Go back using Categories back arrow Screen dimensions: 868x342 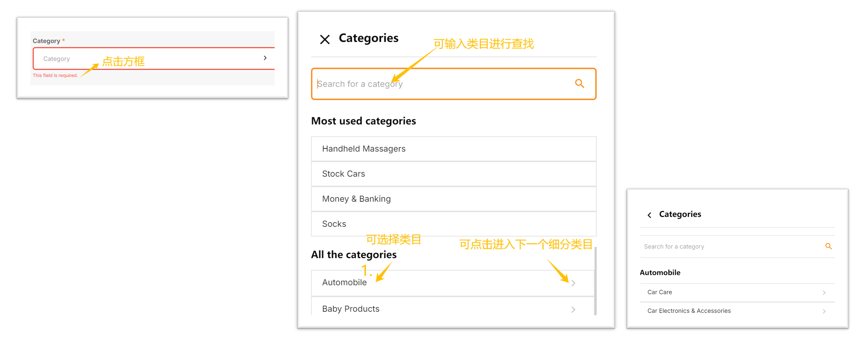pos(649,215)
